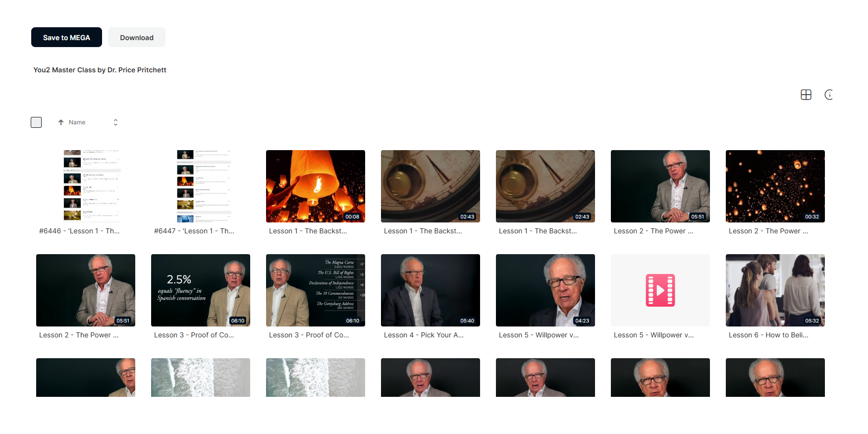Click the Save to MEGA button

point(66,37)
